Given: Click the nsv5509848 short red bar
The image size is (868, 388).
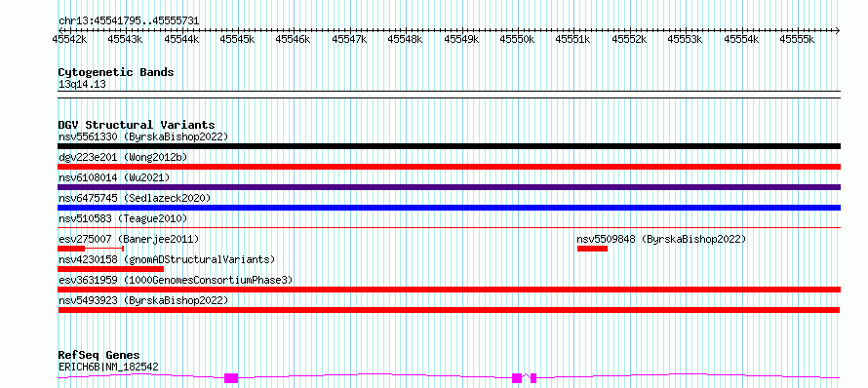Looking at the screenshot, I should click(592, 249).
